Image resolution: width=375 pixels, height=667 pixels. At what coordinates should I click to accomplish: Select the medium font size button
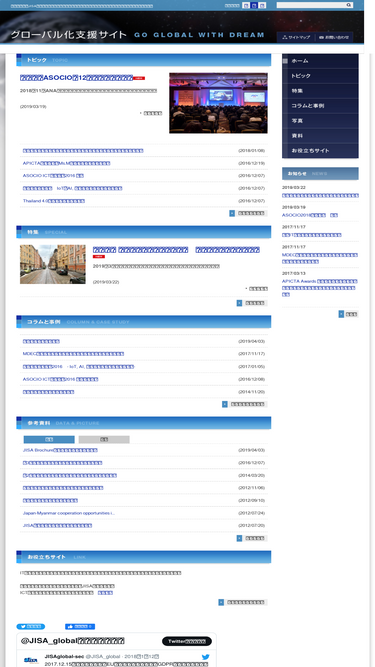coord(254,6)
